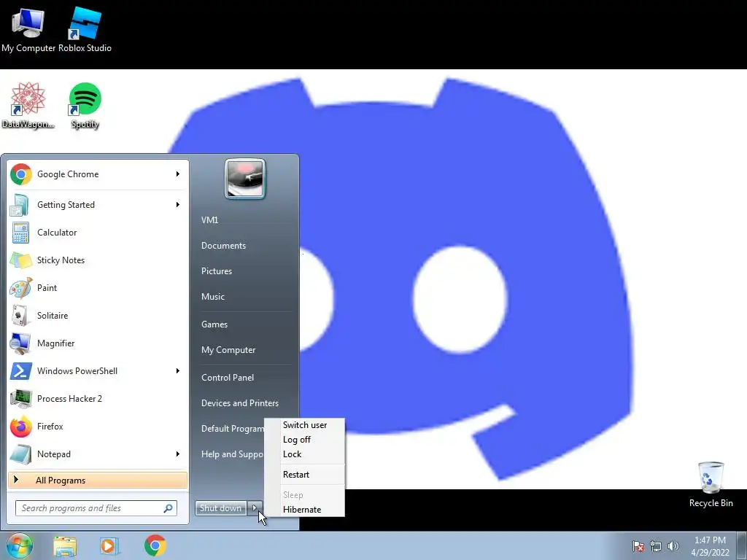Select Switch user from power menu
Screen dimensions: 747x560
[x=305, y=425]
